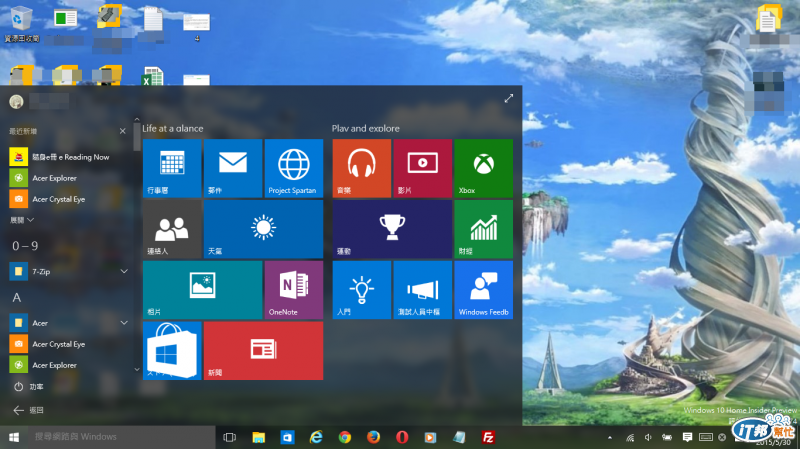Click the Life at a glance header

pos(172,129)
